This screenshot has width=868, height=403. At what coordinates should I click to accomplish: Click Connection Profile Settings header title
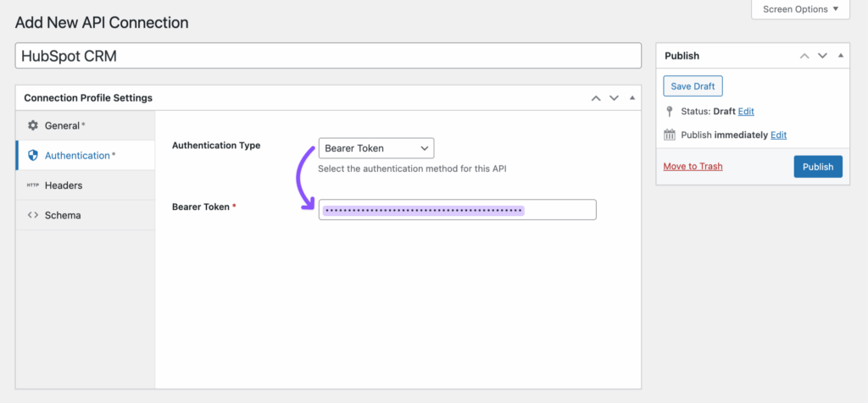coord(88,98)
